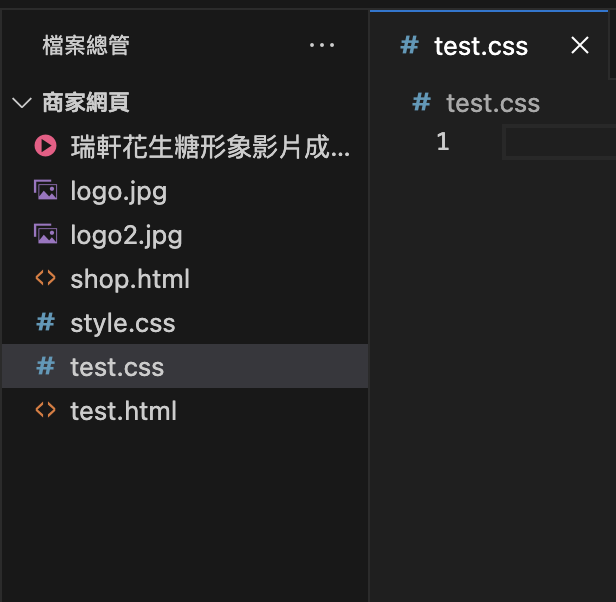Click into the empty first editor line

point(560,143)
